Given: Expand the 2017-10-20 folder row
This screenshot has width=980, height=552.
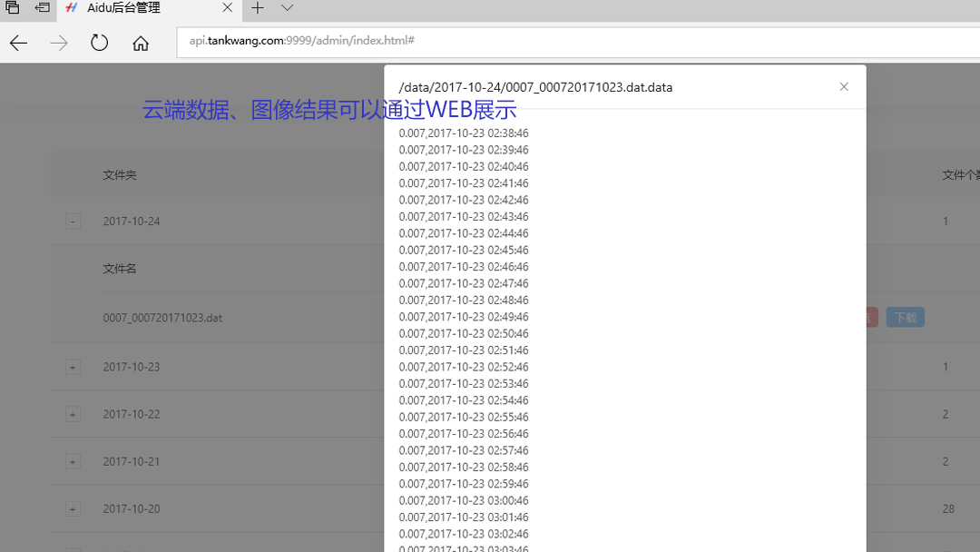Looking at the screenshot, I should 73,508.
